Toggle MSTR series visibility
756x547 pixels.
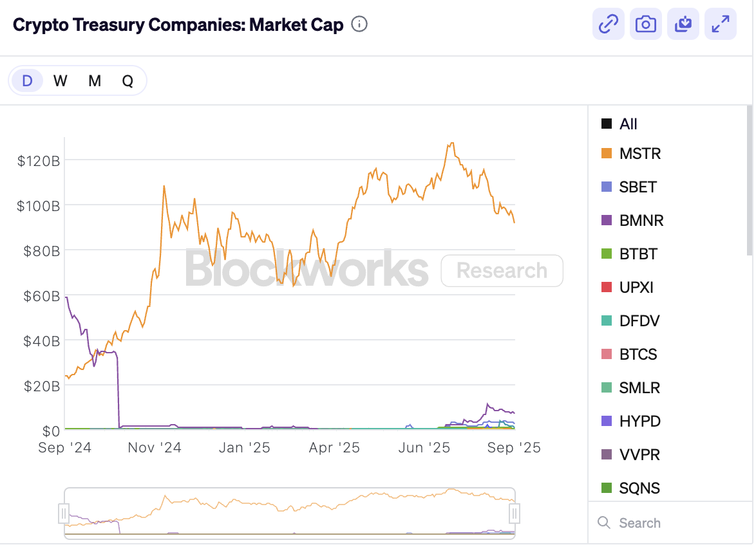(x=639, y=154)
